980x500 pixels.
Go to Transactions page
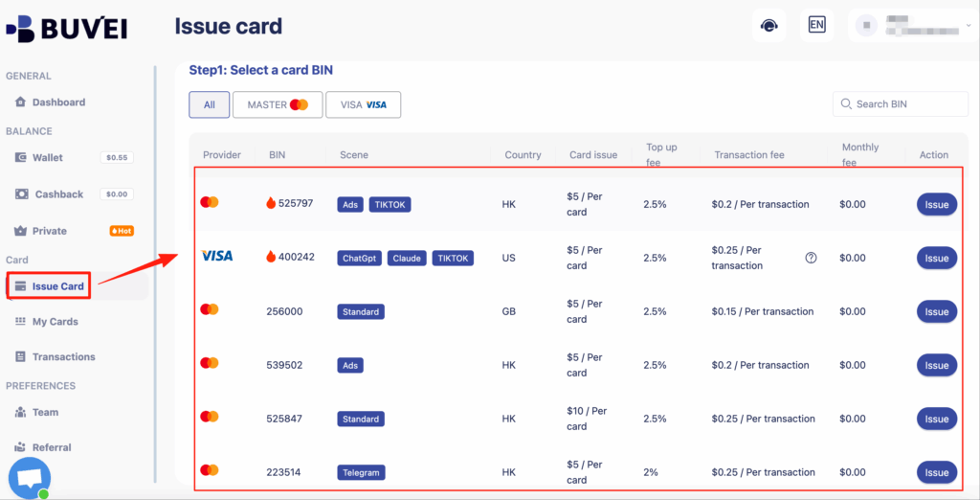(63, 357)
